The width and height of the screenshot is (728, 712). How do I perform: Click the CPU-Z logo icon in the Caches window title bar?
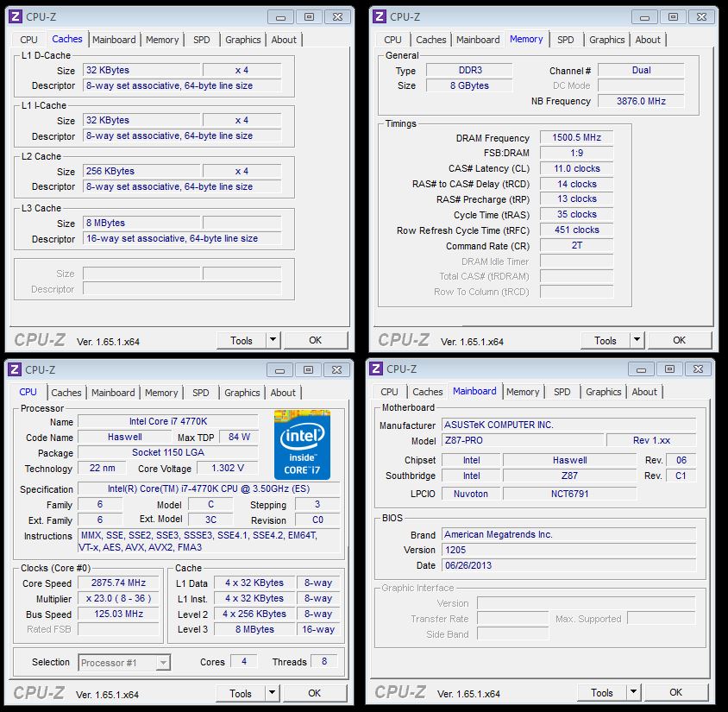pyautogui.click(x=15, y=16)
